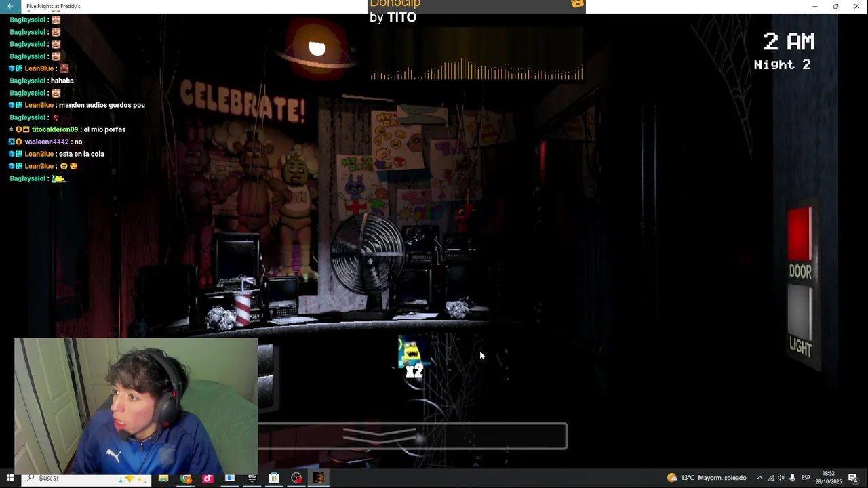Open the camera monitor bar at the bottom

(x=412, y=436)
